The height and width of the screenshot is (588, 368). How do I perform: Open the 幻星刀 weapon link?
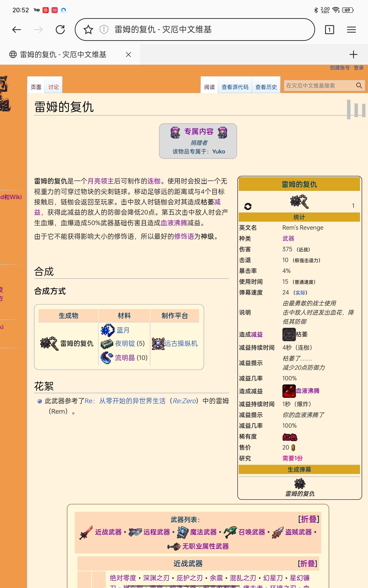point(273,578)
